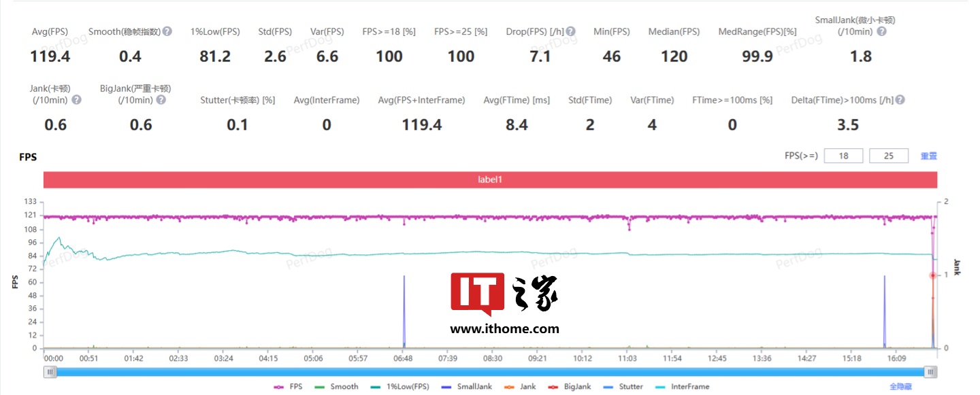Hide Stutter series from the chart
The height and width of the screenshot is (395, 980).
623,387
